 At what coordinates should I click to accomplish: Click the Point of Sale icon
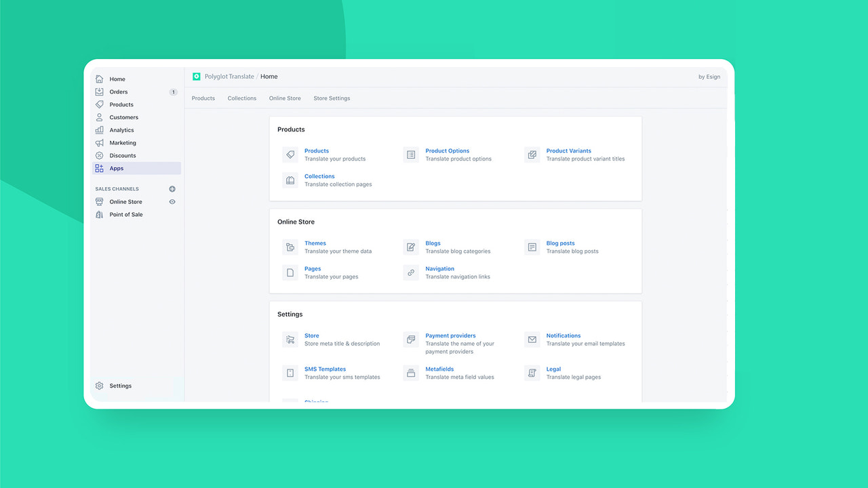100,214
